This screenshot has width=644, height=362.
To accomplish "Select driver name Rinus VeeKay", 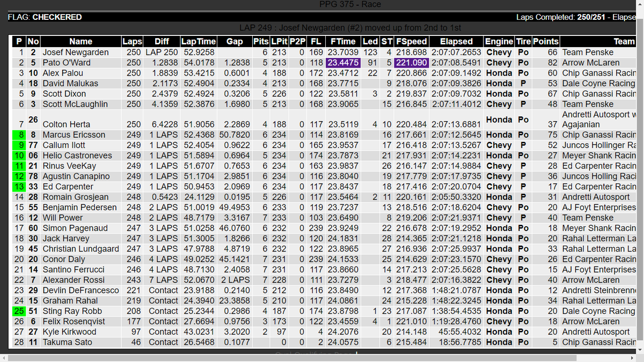I will pyautogui.click(x=69, y=166).
